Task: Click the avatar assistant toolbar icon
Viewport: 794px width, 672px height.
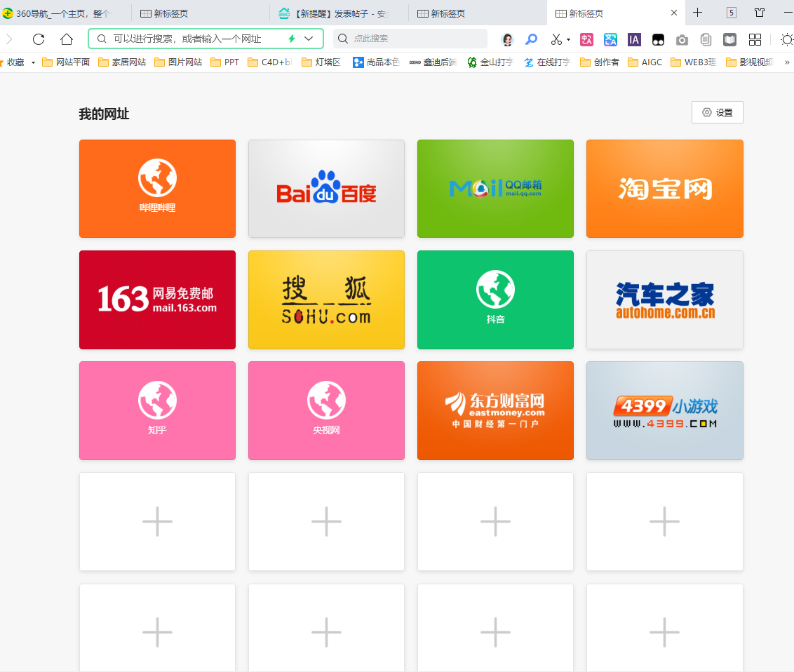Action: tap(507, 39)
